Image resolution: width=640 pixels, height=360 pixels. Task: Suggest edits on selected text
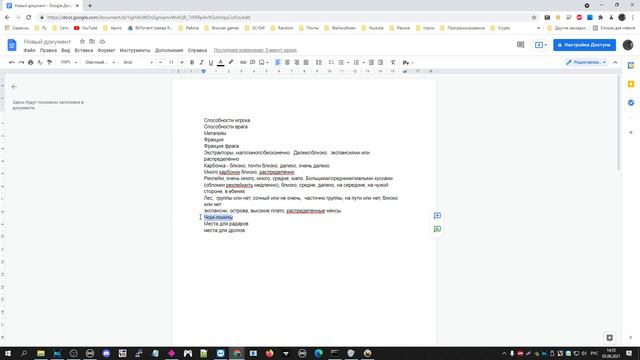pos(437,229)
